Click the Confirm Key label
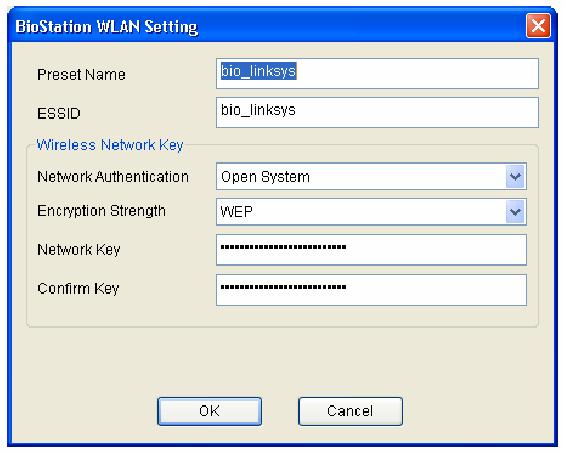Image resolution: width=564 pixels, height=452 pixels. [78, 288]
